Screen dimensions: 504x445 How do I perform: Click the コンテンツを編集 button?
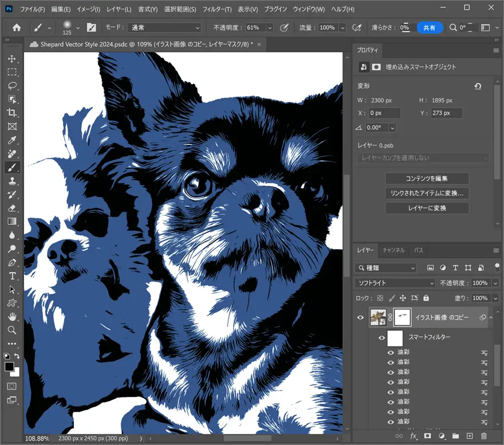click(427, 178)
